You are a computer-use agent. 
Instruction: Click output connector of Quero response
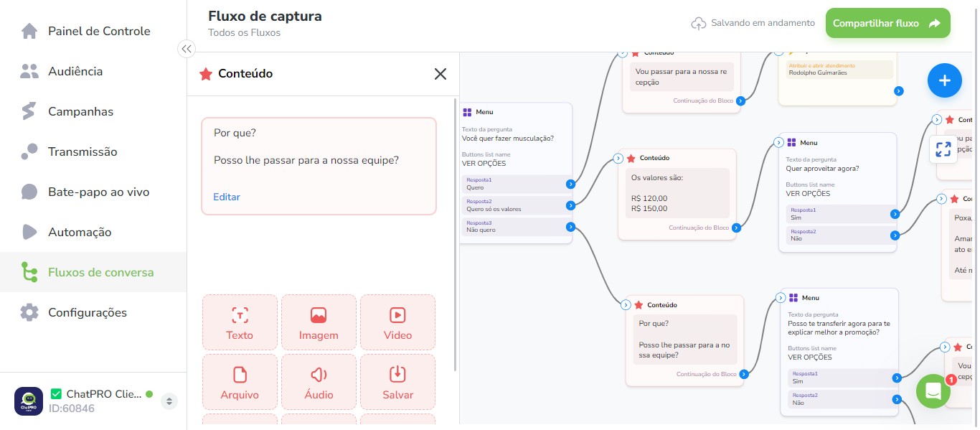point(570,184)
